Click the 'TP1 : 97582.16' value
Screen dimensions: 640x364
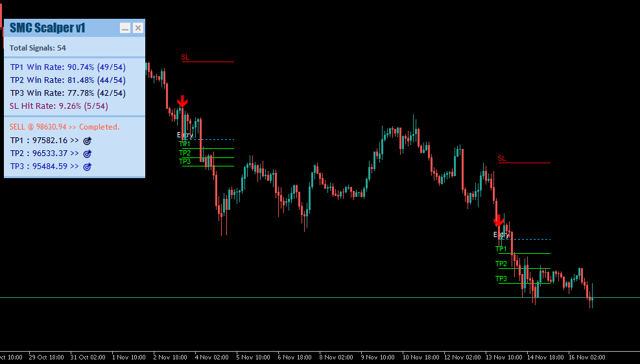39,141
